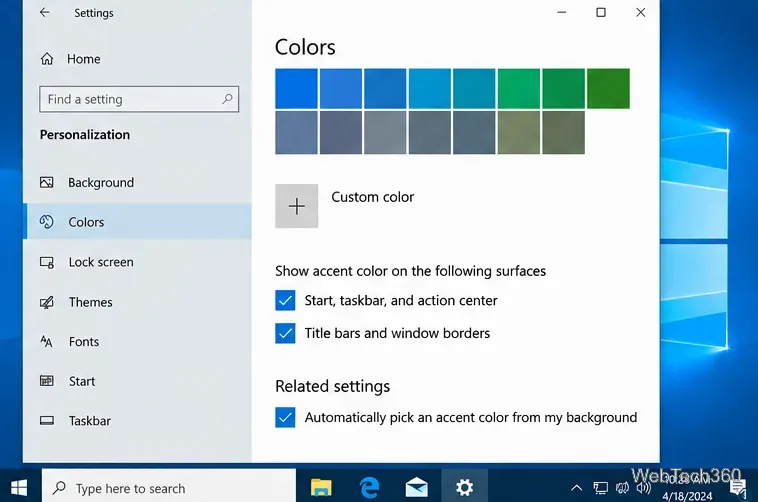Image resolution: width=758 pixels, height=502 pixels.
Task: Show hidden system tray icons
Action: coord(576,488)
